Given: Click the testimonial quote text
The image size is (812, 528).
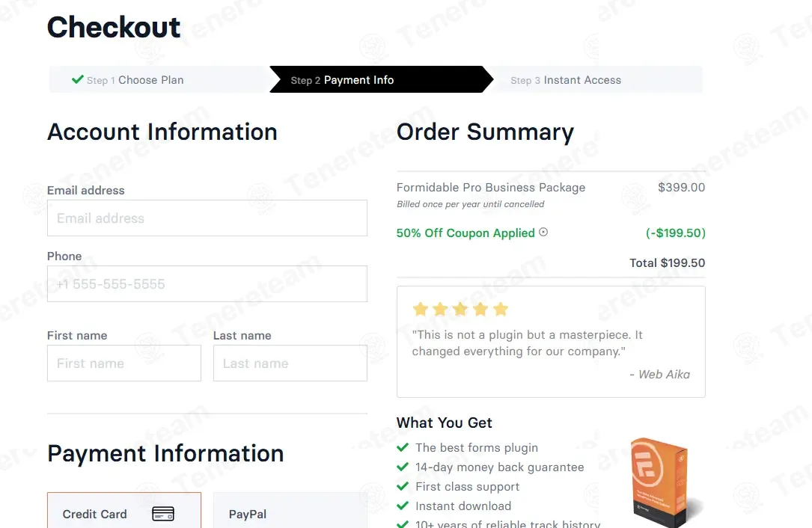Looking at the screenshot, I should [527, 343].
